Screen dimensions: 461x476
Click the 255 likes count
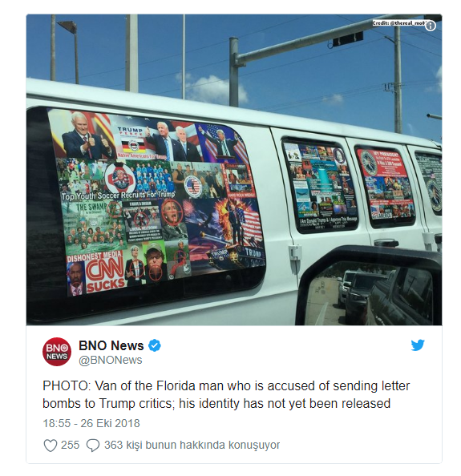(71, 445)
